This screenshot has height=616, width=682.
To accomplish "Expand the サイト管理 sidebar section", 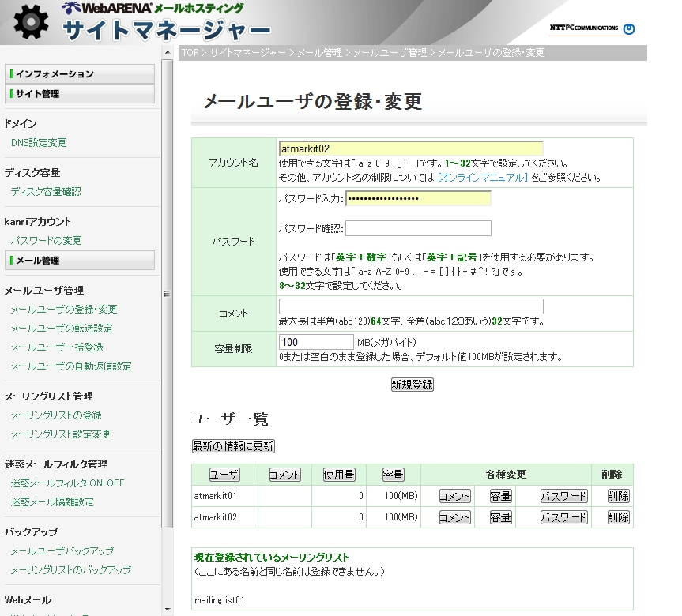I will pyautogui.click(x=80, y=94).
